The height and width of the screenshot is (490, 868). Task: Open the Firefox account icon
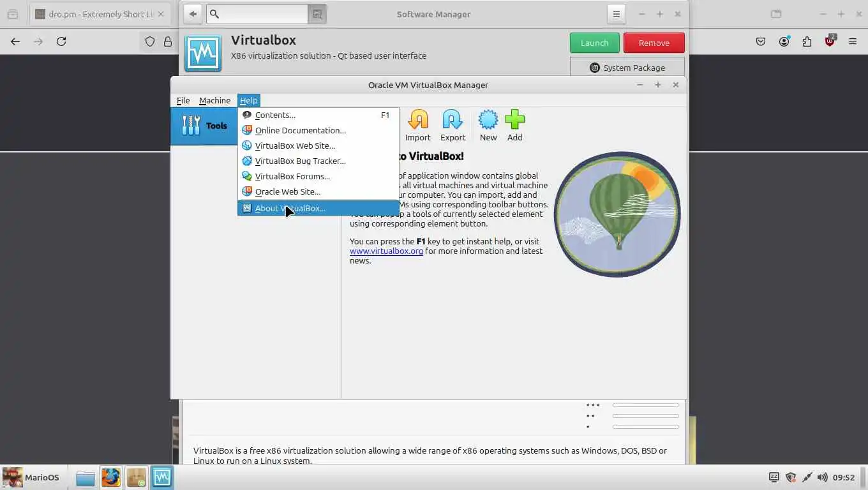click(784, 41)
